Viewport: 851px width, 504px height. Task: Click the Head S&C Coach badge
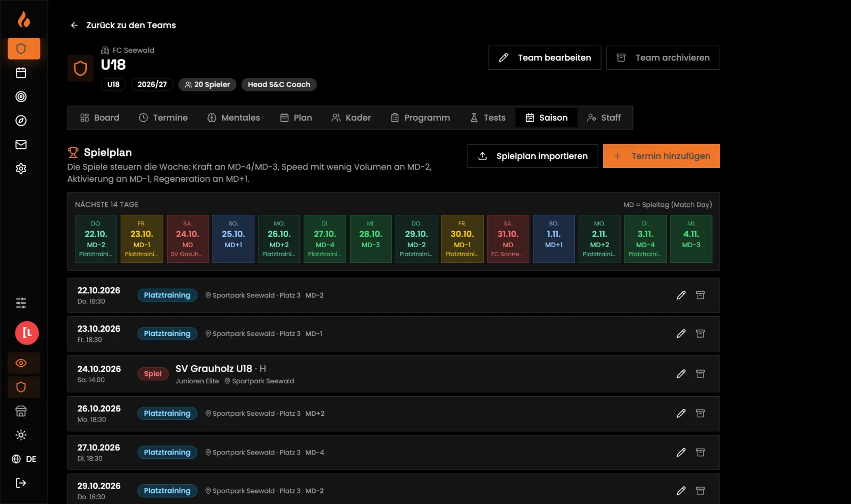point(279,85)
